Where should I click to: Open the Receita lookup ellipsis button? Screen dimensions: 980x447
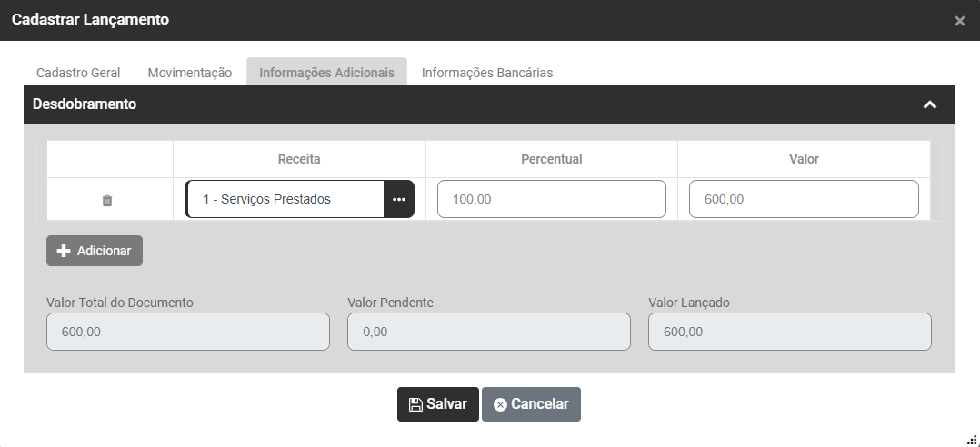coord(399,199)
